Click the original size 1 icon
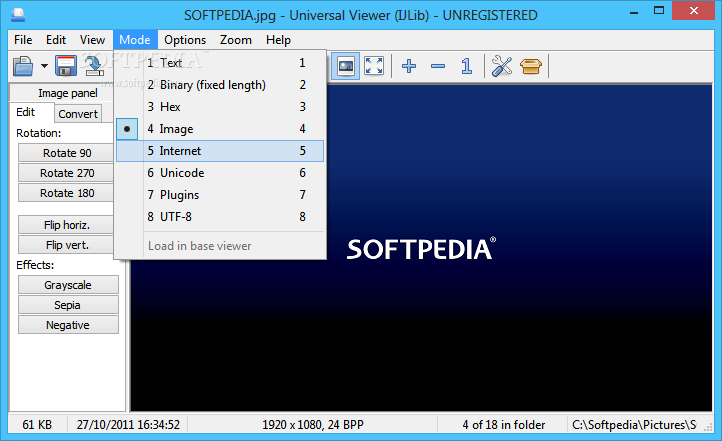 point(466,66)
